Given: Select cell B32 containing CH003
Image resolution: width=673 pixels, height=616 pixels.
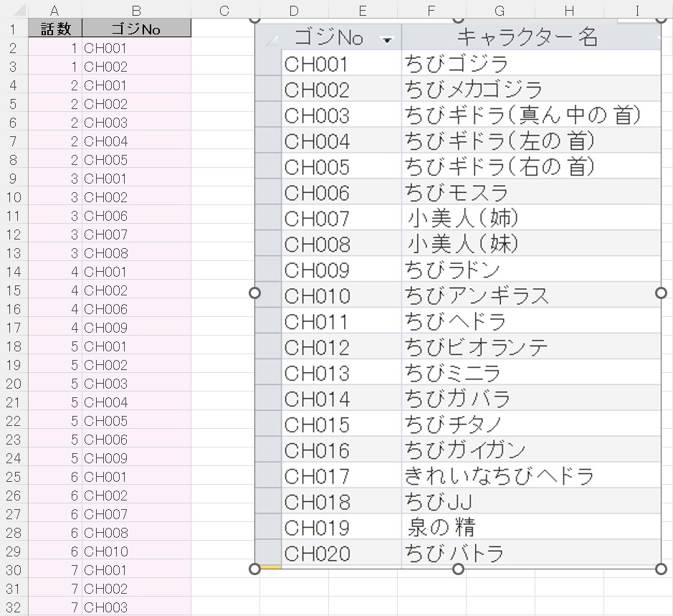Looking at the screenshot, I should pyautogui.click(x=136, y=607).
